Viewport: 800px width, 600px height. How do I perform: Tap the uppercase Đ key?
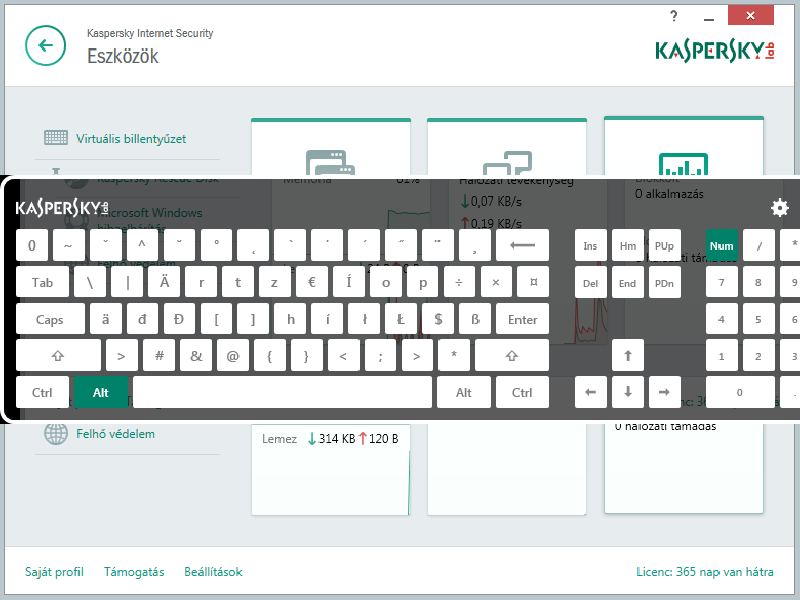point(179,319)
